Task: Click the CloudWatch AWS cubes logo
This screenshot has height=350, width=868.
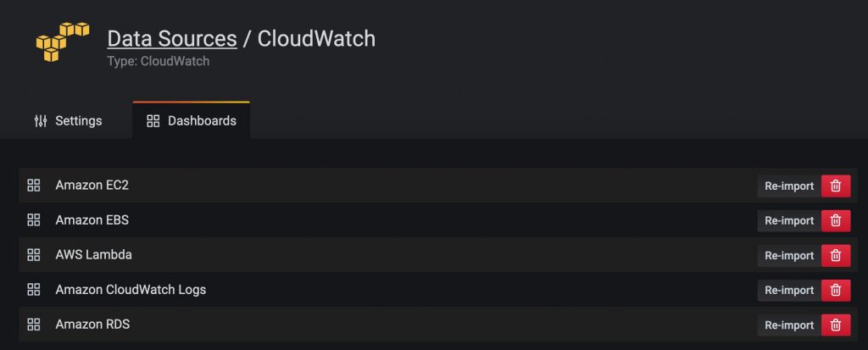Action: pyautogui.click(x=63, y=42)
